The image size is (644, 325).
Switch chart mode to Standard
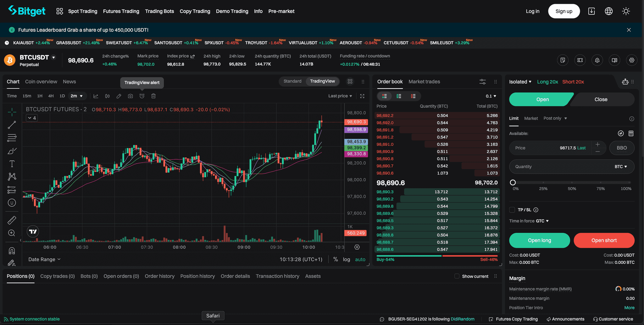pos(292,81)
